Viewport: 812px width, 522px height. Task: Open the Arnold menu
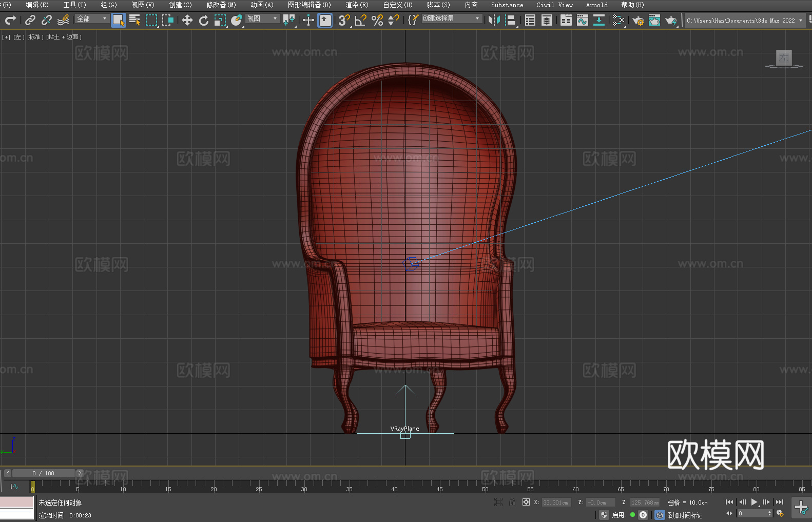click(x=597, y=5)
